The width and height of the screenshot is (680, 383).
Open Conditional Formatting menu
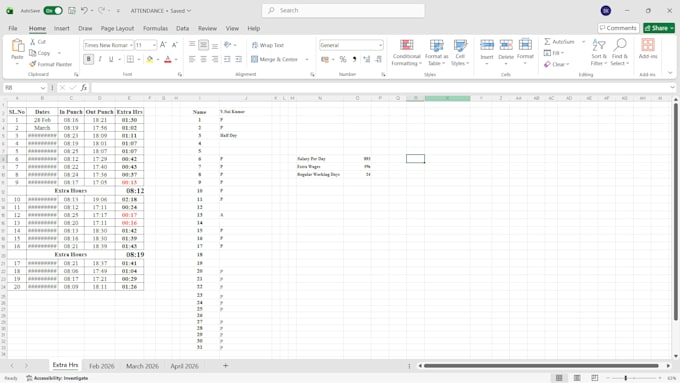[406, 52]
